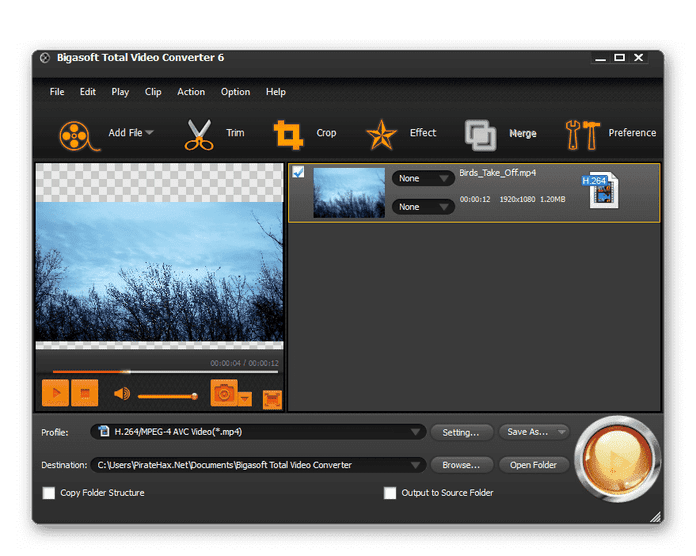Open the Effect star icon
696x556 pixels.
pos(381,134)
